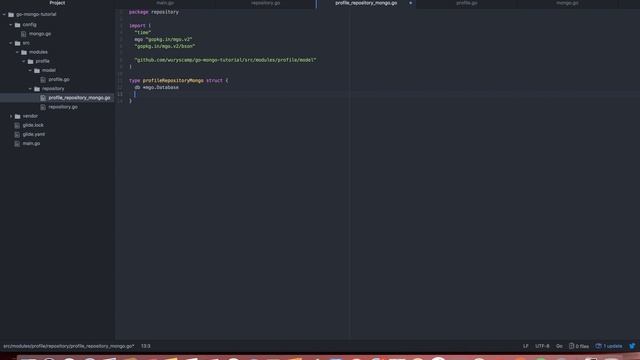
Task: Click the vendor folder icon
Action: coord(18,116)
